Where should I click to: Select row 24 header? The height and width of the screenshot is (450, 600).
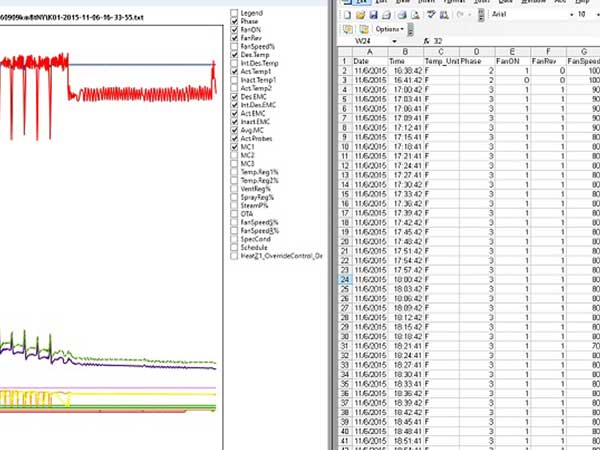[x=344, y=280]
